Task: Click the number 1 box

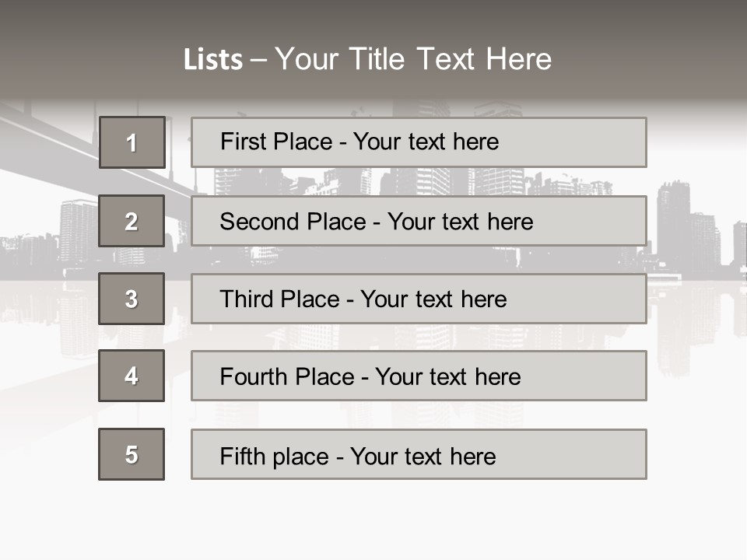Action: pos(132,142)
